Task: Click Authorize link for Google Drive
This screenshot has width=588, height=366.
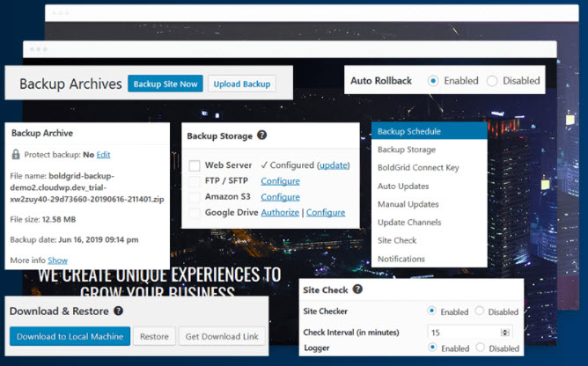Action: click(x=280, y=213)
